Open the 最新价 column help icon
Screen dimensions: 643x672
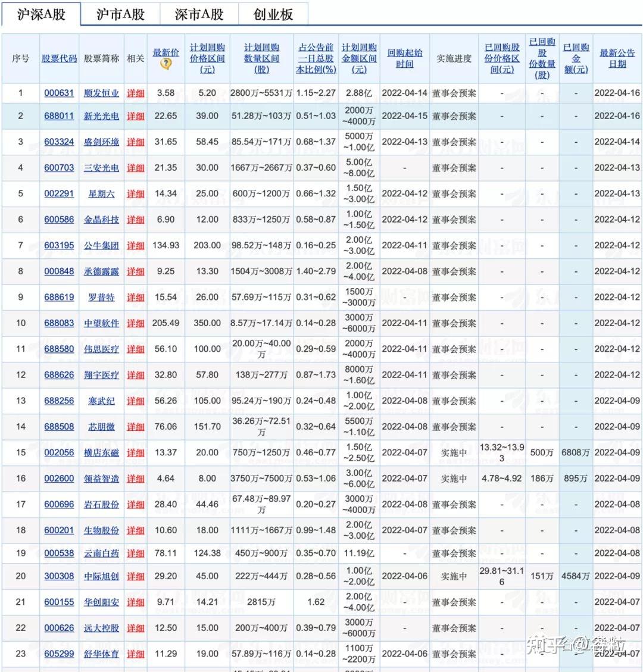pos(166,62)
